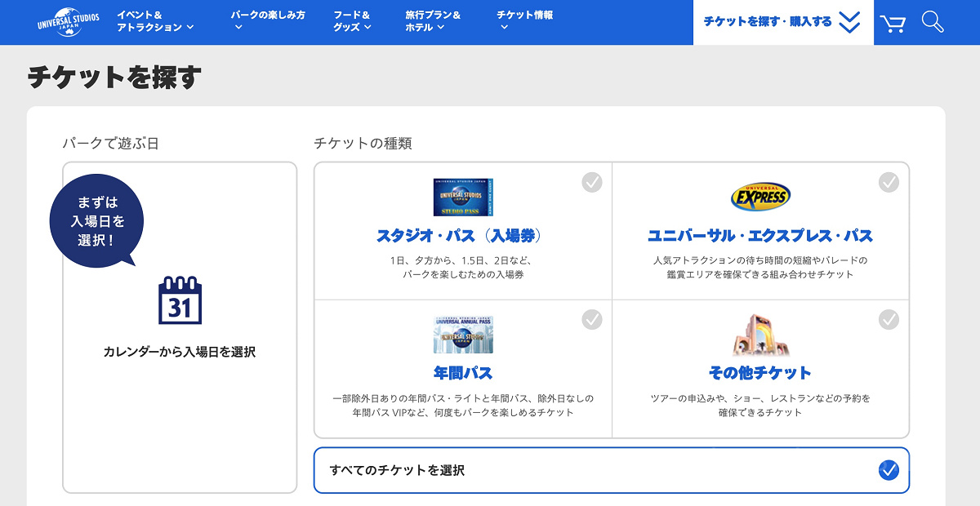Viewport: 980px width, 506px height.
Task: Expand the イベント&アトラクション dropdown menu
Action: pyautogui.click(x=155, y=21)
